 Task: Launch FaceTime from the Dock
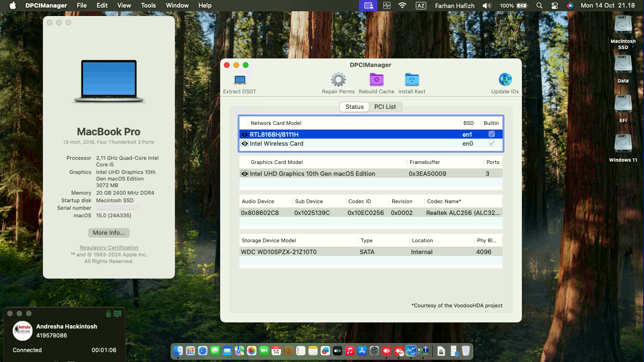pyautogui.click(x=264, y=351)
